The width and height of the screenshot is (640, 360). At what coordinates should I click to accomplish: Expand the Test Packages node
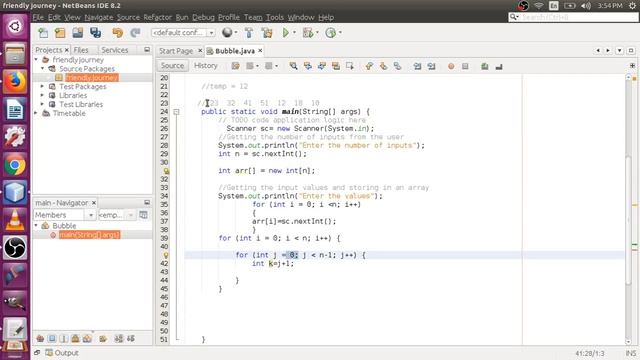coord(42,87)
